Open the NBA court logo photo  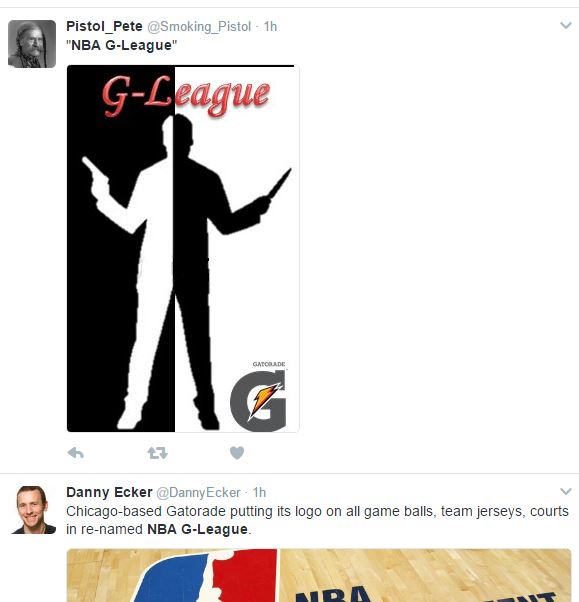click(x=319, y=576)
